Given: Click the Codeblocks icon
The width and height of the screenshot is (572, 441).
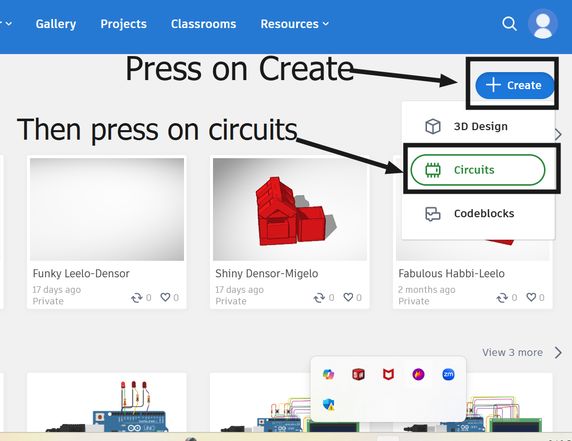Looking at the screenshot, I should pos(433,214).
